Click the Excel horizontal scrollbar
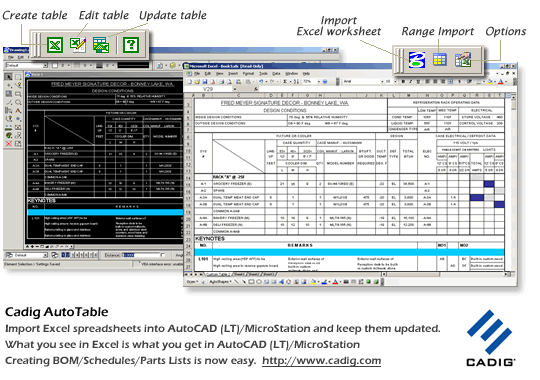This screenshot has width=540, height=380. pos(445,275)
